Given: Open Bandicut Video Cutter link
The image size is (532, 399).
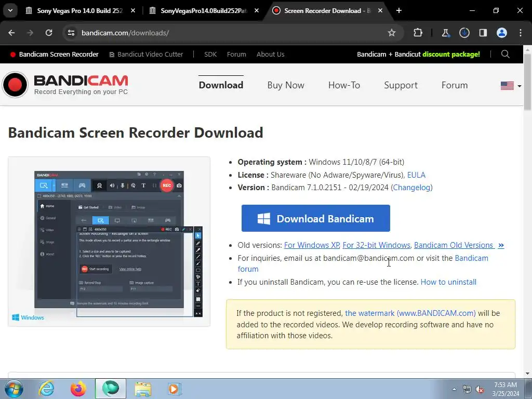Looking at the screenshot, I should [x=146, y=54].
